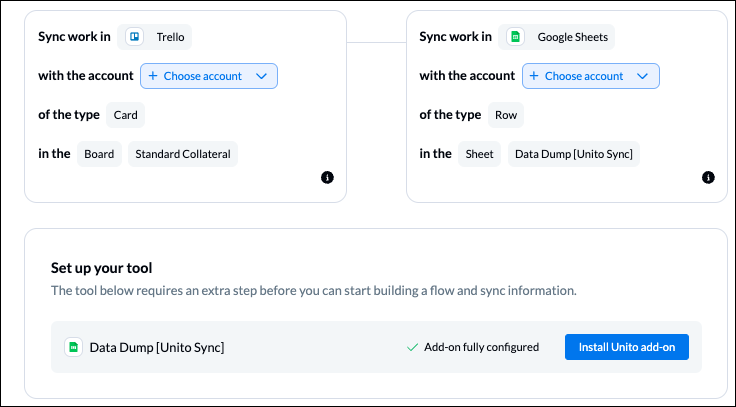This screenshot has width=736, height=407.
Task: Select the Google Sheets tool chip
Action: tap(557, 37)
